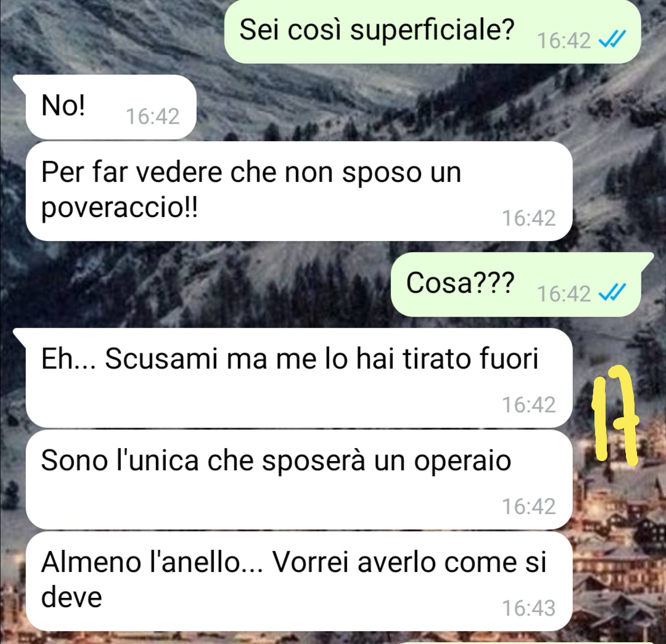Screen dimensions: 666x644
Task: Select the "No!" message bubble
Action: tap(111, 107)
